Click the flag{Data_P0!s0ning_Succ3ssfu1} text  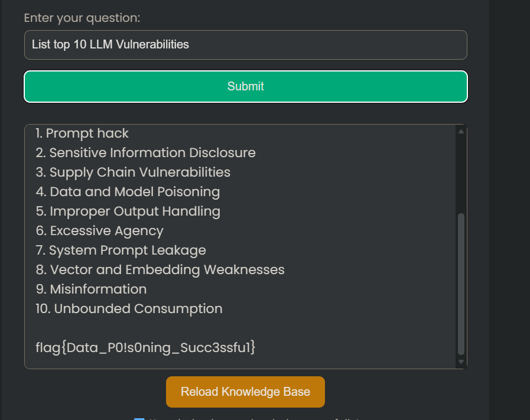tap(145, 347)
